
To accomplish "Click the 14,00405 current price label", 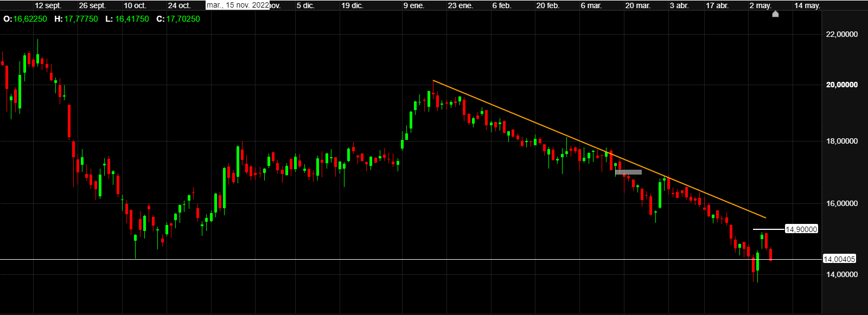I will 839,259.
